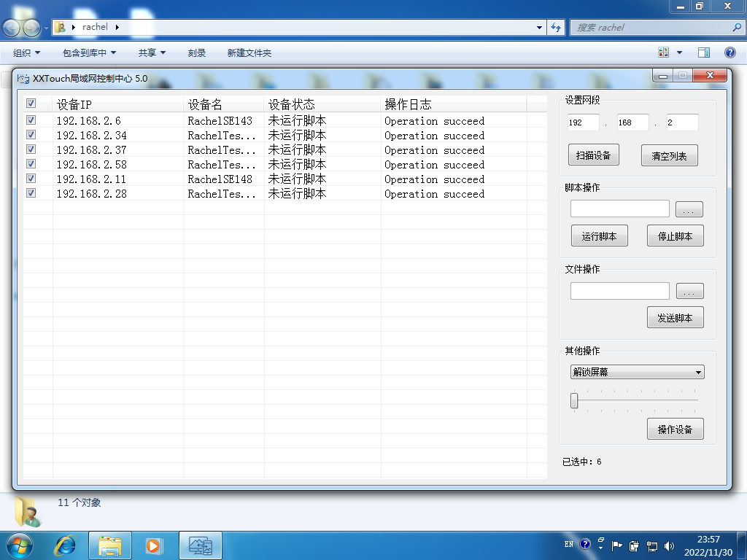This screenshot has width=747, height=560.
Task: Uncheck device 192.168.2.6 checkbox
Action: [31, 120]
